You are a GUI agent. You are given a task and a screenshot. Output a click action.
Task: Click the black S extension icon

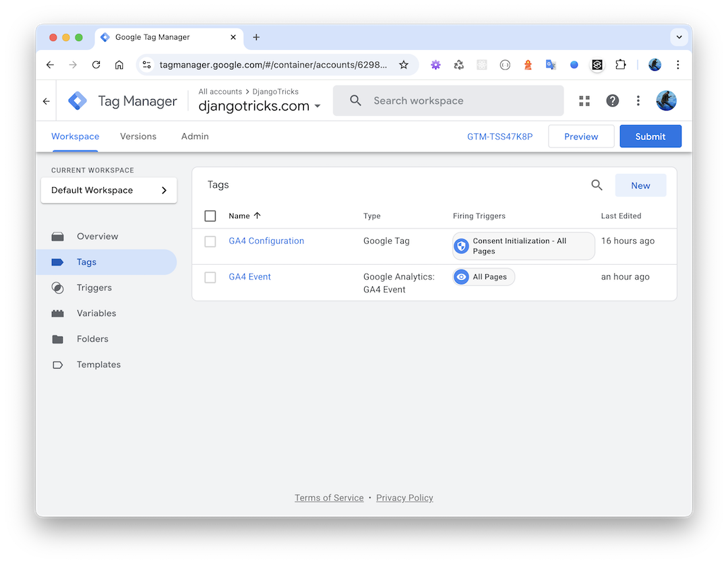(597, 65)
